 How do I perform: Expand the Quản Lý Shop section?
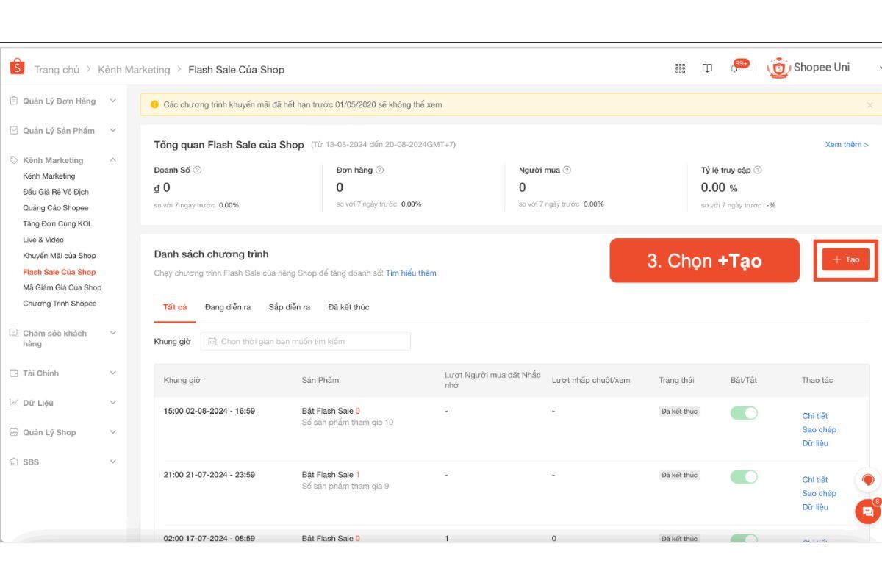tap(112, 432)
